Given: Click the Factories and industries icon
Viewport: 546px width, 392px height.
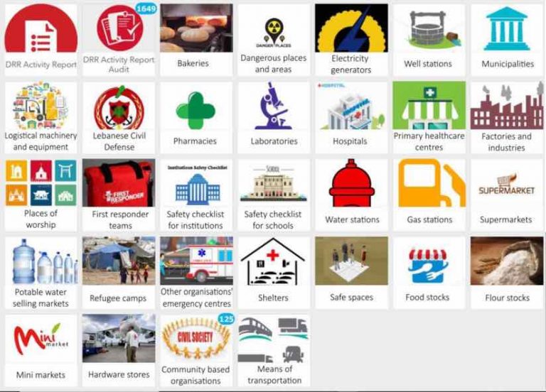Looking at the screenshot, I should pyautogui.click(x=507, y=106).
